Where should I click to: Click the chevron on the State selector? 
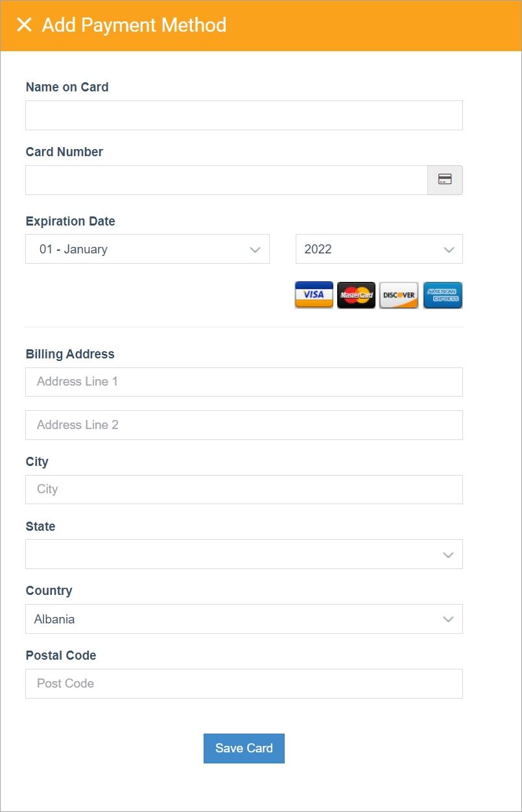[x=448, y=555]
